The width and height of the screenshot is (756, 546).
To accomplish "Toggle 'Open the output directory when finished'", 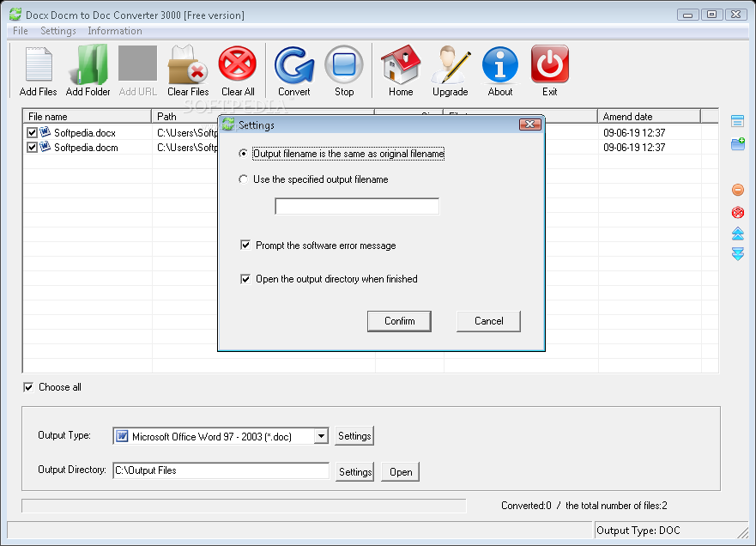I will tap(245, 279).
